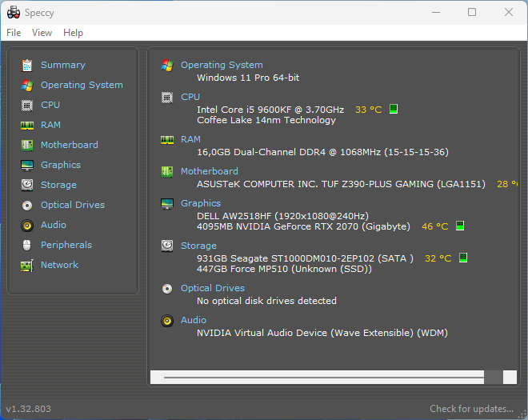
Task: Click the RAM stick icon in sidebar
Action: pos(27,126)
